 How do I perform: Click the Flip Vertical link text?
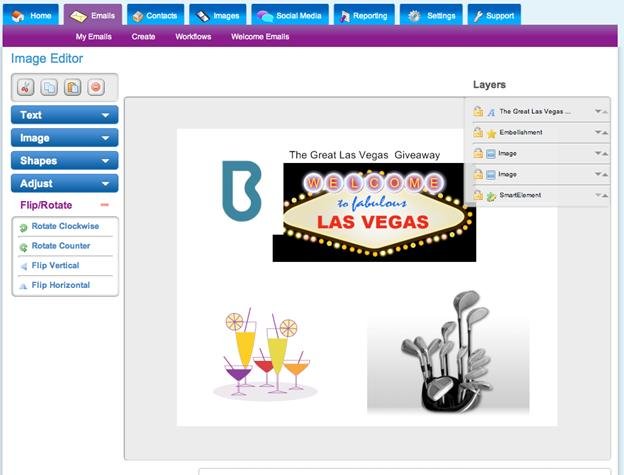pos(55,265)
